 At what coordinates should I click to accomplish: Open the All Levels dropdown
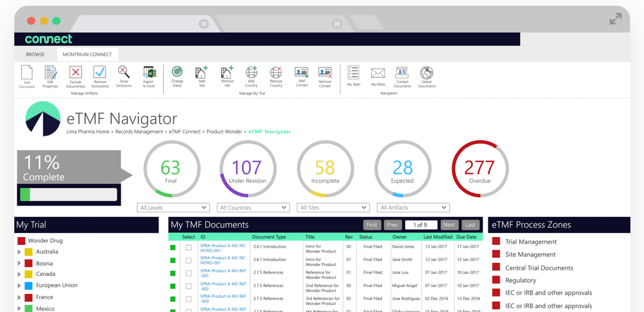pyautogui.click(x=174, y=208)
